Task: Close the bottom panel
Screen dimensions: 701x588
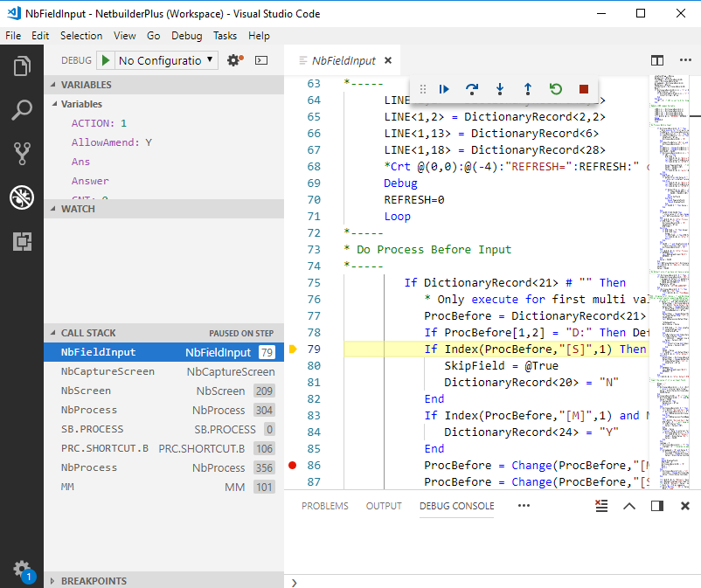Action: point(685,506)
